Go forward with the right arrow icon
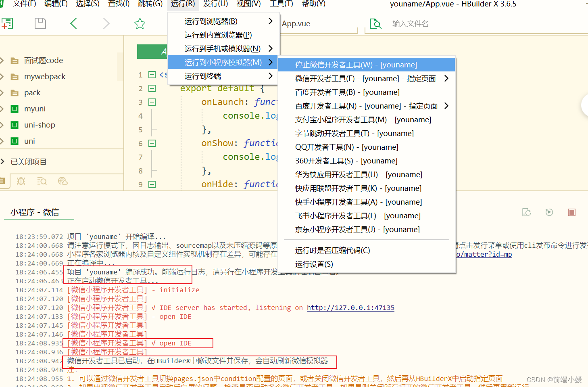 point(106,23)
